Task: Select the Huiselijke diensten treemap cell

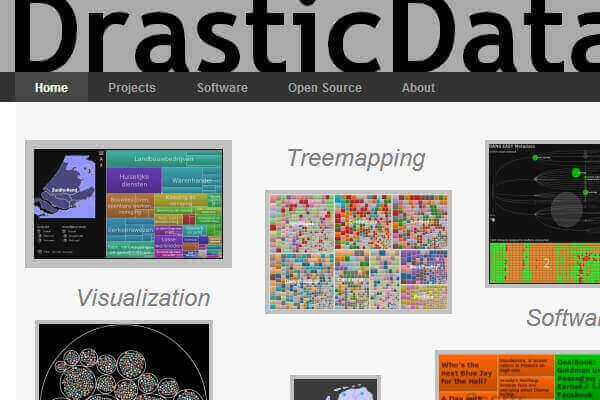Action: coord(134,180)
